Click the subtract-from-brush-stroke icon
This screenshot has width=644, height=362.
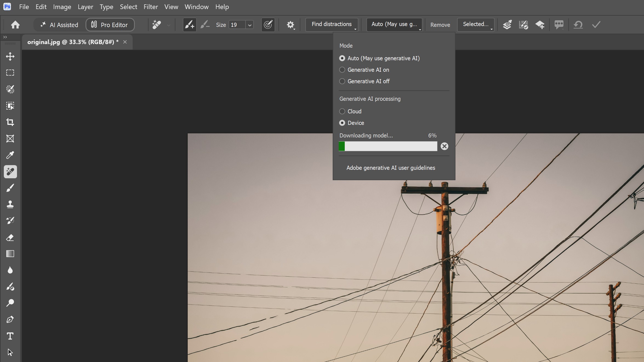click(205, 25)
